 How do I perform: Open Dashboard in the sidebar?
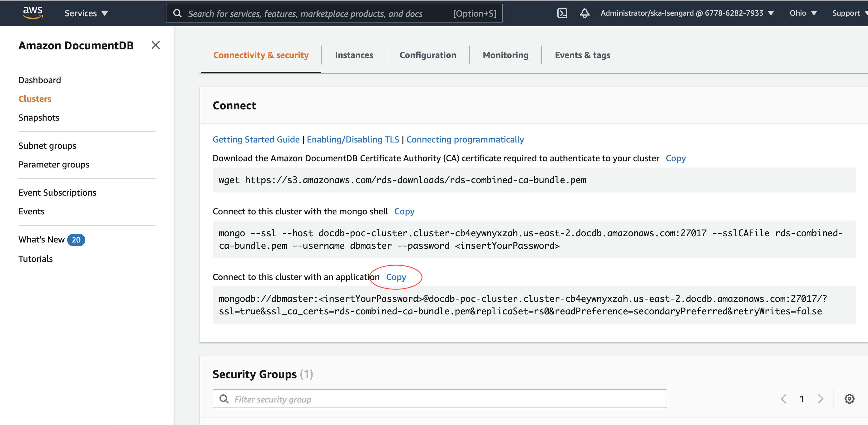(40, 80)
